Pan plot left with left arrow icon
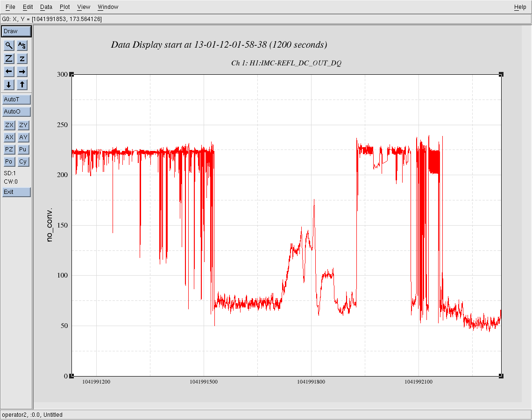Screen dimensions: 532x420 9,71
